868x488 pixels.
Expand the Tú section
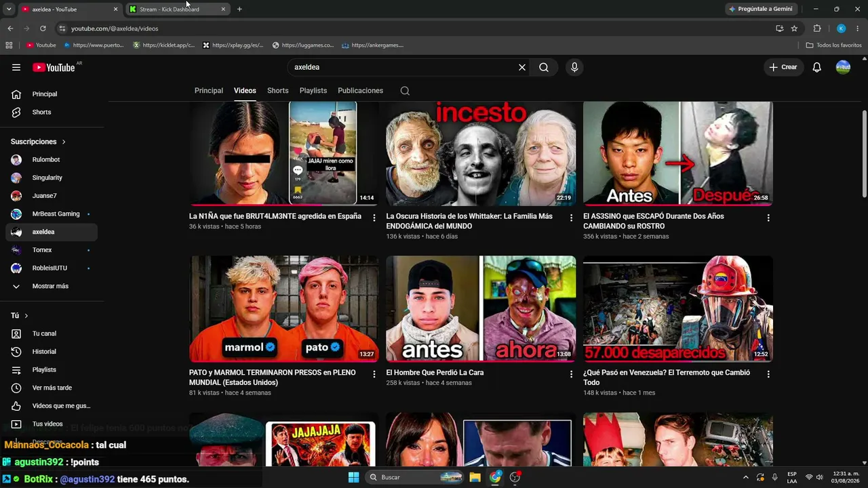(20, 316)
